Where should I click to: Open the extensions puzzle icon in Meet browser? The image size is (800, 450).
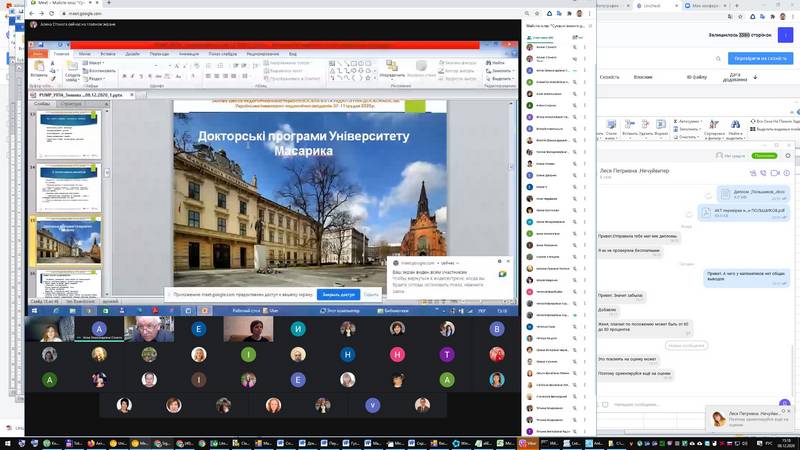pos(569,14)
